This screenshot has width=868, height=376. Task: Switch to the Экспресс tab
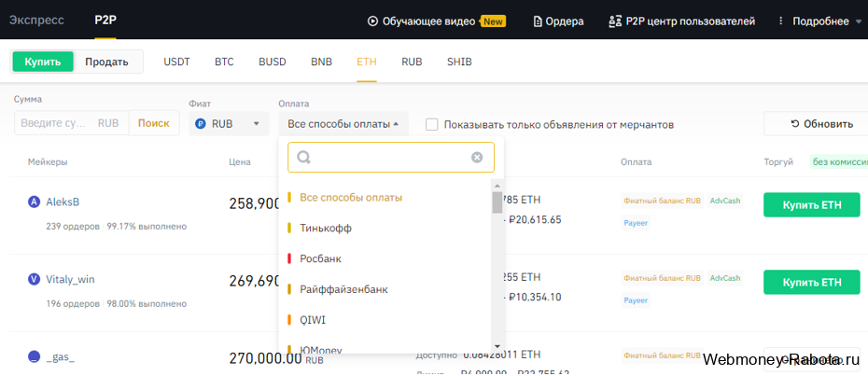point(36,21)
